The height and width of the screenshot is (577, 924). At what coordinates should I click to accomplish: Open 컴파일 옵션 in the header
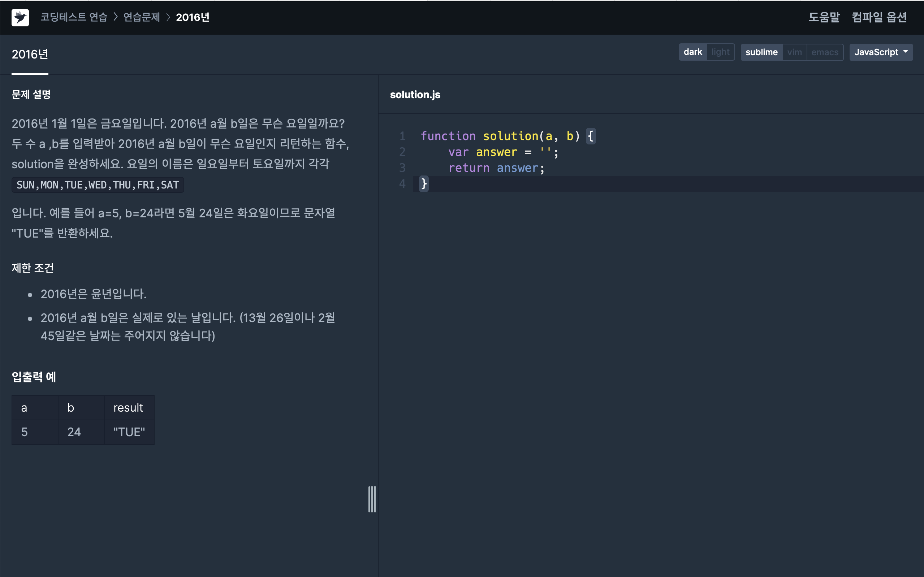879,17
